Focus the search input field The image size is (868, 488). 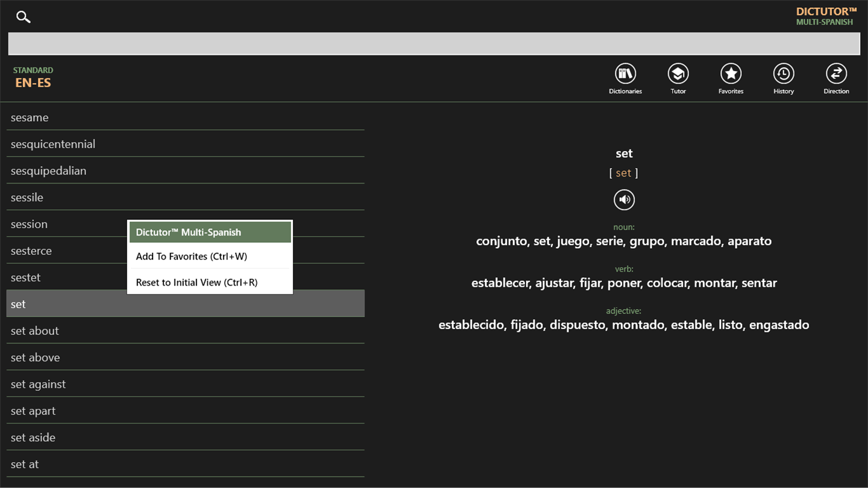pyautogui.click(x=434, y=44)
